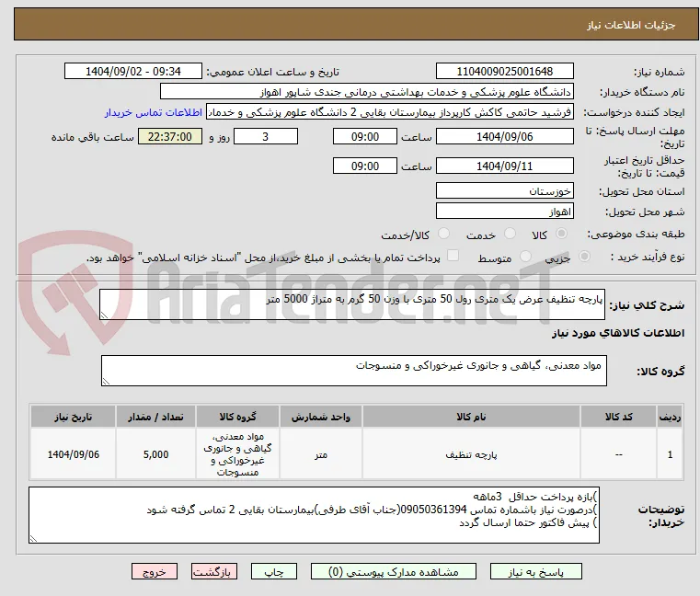Click the price validity date 1404/09/11 field
Viewport: 700px width, 596px height.
click(x=504, y=166)
